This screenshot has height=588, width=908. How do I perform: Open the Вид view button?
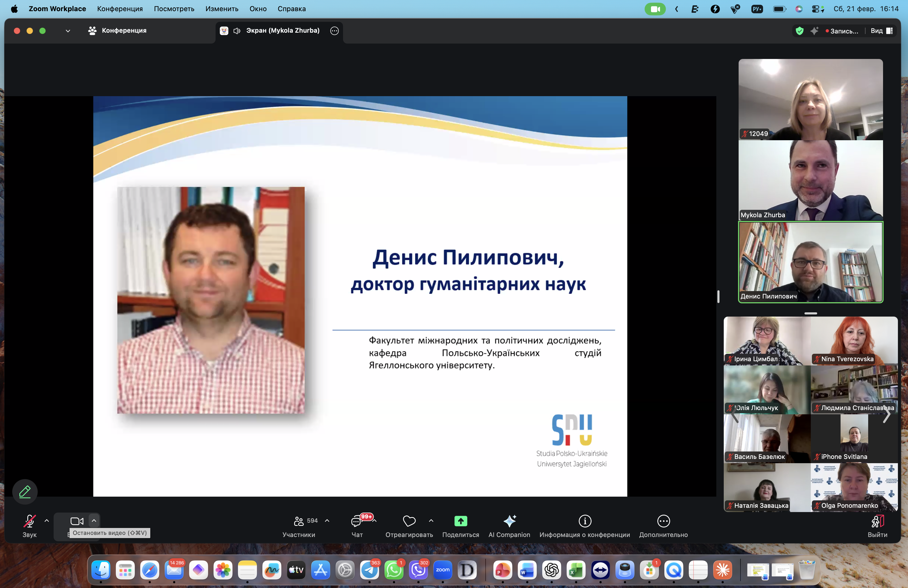click(881, 31)
